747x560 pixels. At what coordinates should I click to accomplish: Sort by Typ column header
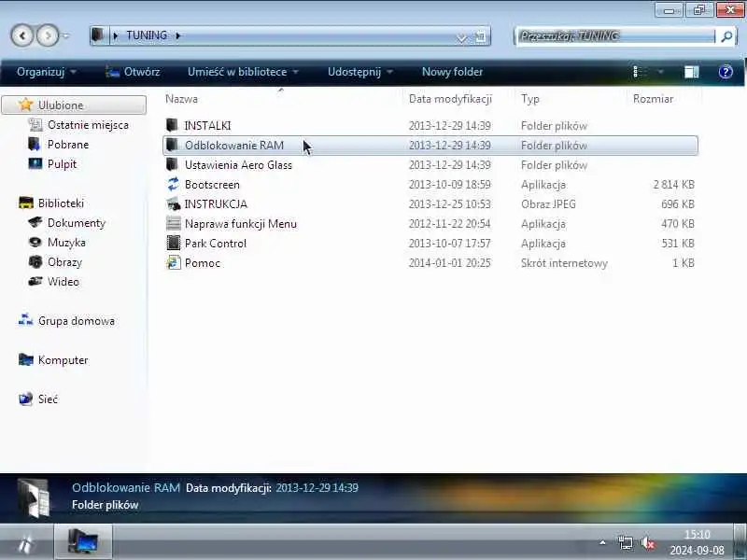[x=529, y=99]
